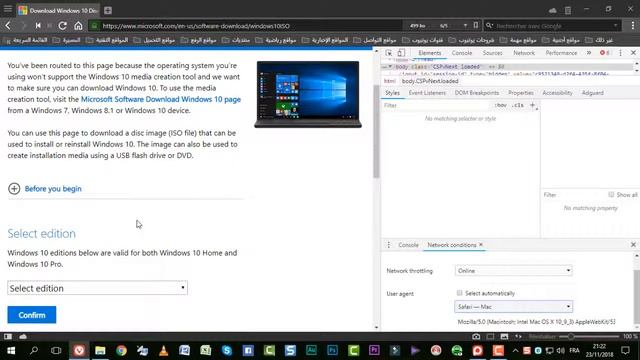Select the drawer Console tab
Screen dimensions: 640x360
(x=408, y=245)
